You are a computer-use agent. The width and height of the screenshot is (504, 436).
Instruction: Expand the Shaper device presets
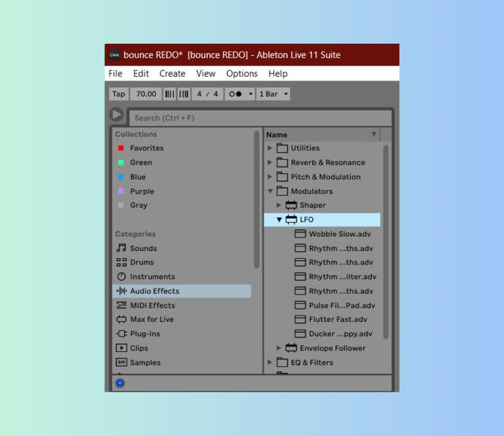point(279,205)
